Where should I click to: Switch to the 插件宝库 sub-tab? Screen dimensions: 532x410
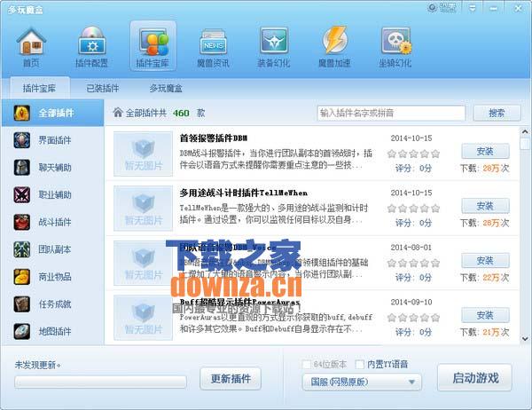[x=40, y=89]
